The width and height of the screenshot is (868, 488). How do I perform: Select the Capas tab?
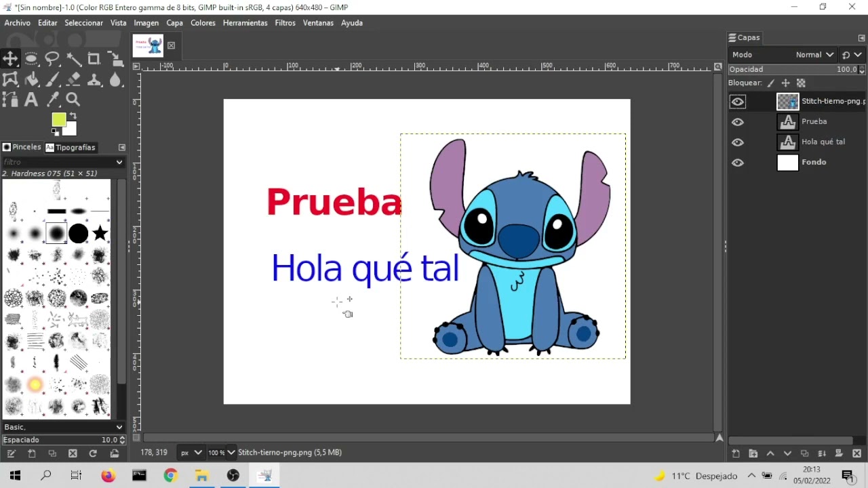pyautogui.click(x=744, y=38)
